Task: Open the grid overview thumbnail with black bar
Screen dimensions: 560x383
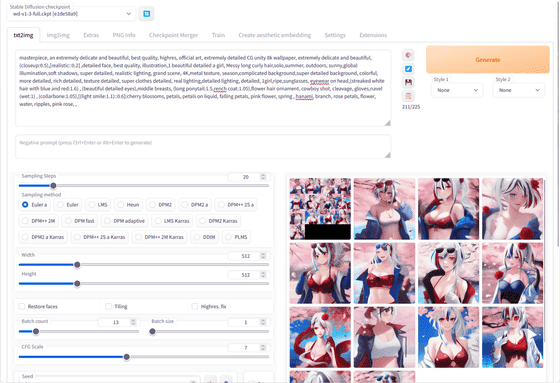Action: pyautogui.click(x=320, y=209)
